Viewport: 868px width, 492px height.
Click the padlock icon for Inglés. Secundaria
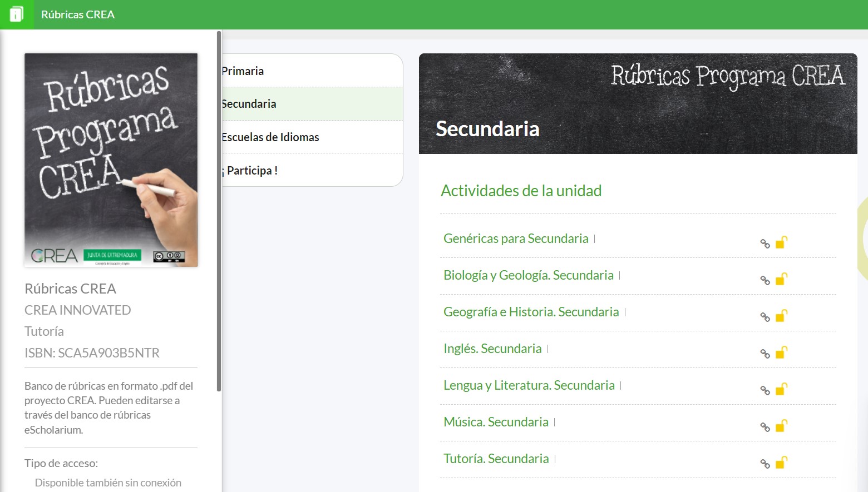(x=781, y=352)
